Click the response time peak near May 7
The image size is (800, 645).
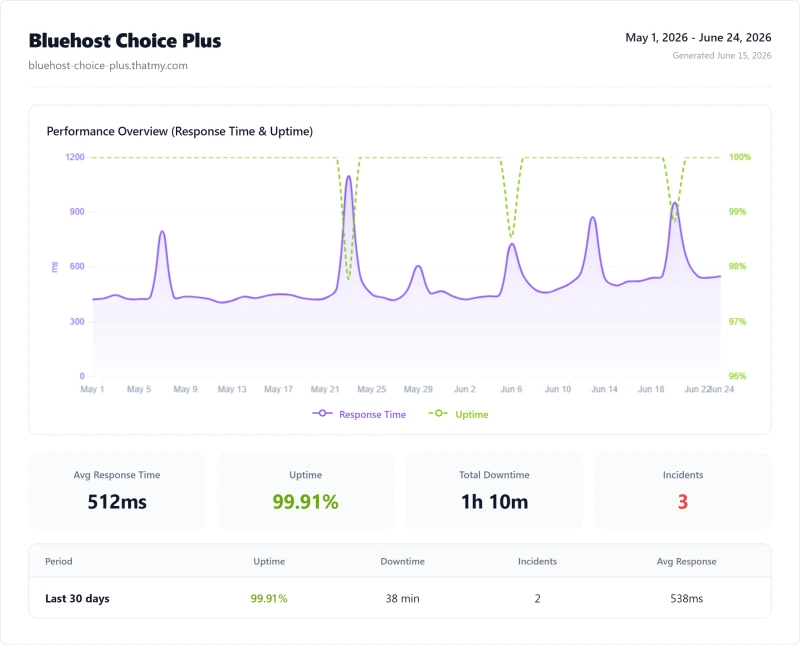point(162,231)
